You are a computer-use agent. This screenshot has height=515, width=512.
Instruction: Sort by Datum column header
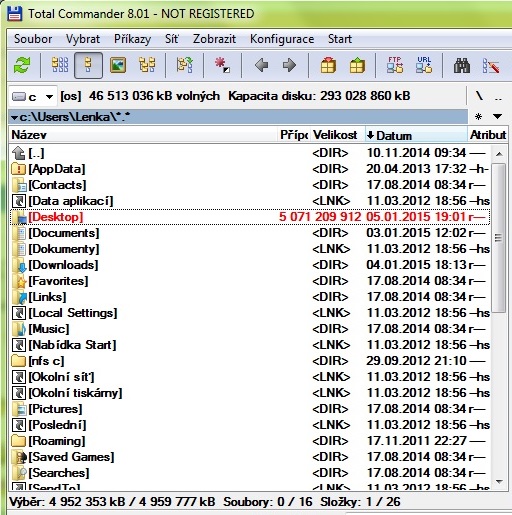pos(416,135)
